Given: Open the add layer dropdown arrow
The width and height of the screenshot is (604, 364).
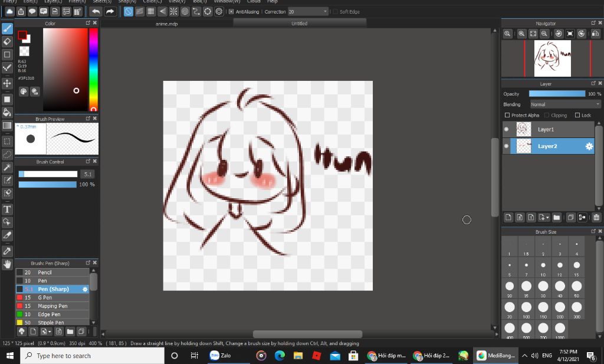Looking at the screenshot, I should 544,218.
